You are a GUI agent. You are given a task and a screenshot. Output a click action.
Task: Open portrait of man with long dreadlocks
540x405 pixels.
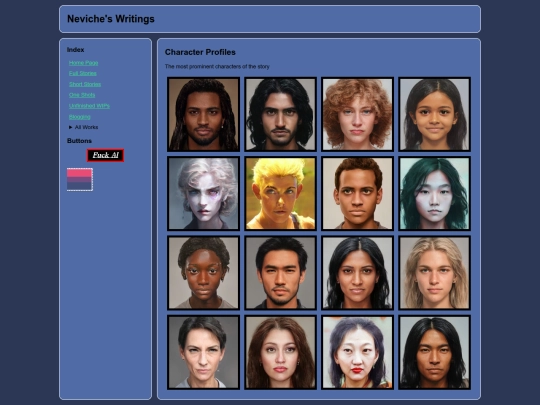point(204,114)
